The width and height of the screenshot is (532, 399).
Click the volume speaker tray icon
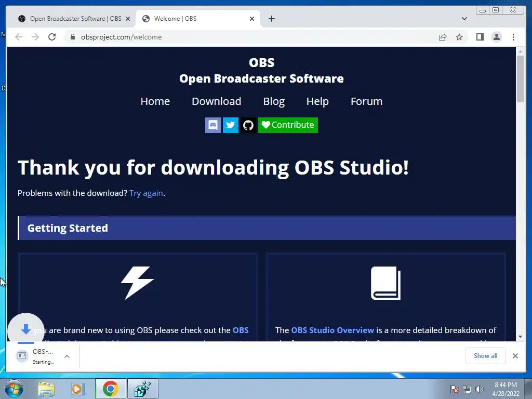[479, 389]
